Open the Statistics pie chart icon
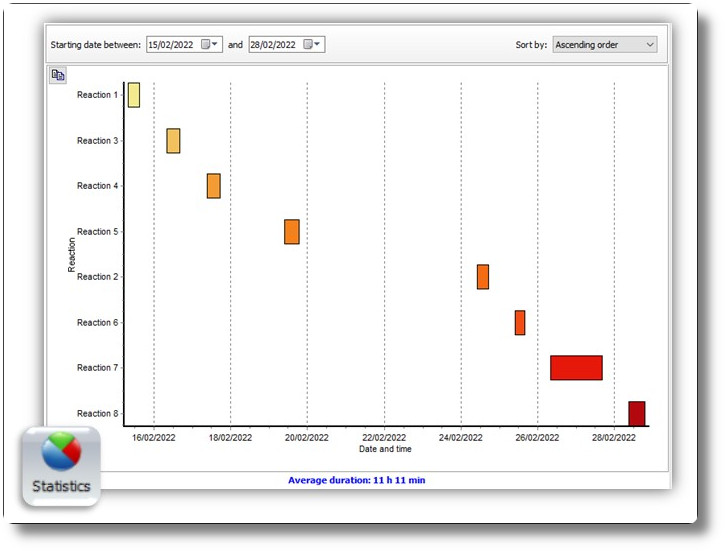Screen dimensions: 725x551 [x=61, y=465]
